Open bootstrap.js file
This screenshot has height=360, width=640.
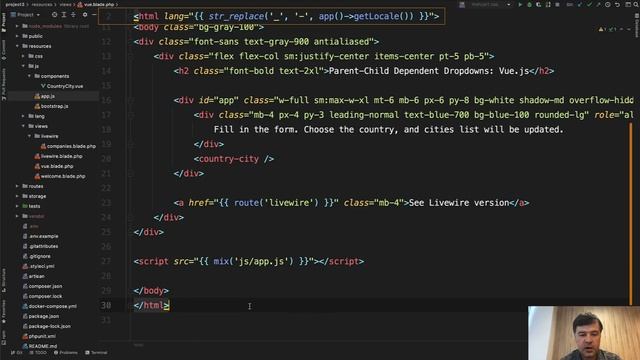click(x=51, y=106)
